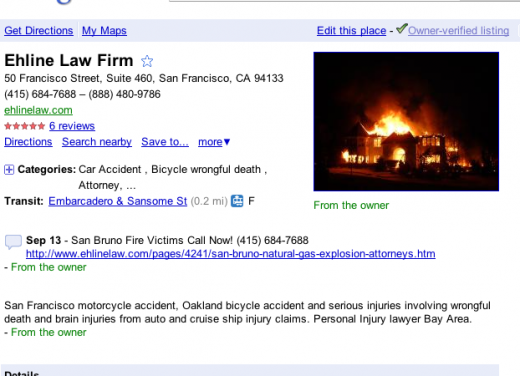
Task: Click Edit this place link
Action: point(351,31)
